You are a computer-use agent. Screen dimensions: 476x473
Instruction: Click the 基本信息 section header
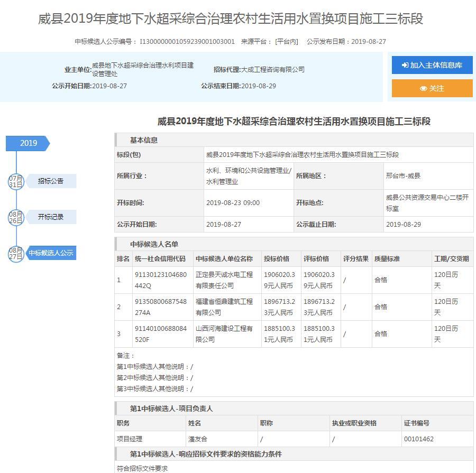(x=144, y=140)
